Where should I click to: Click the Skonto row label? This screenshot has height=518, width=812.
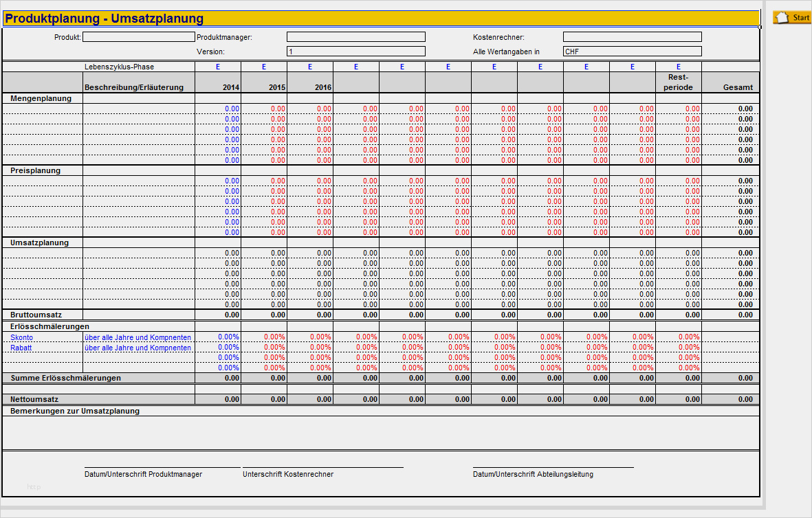[23, 337]
